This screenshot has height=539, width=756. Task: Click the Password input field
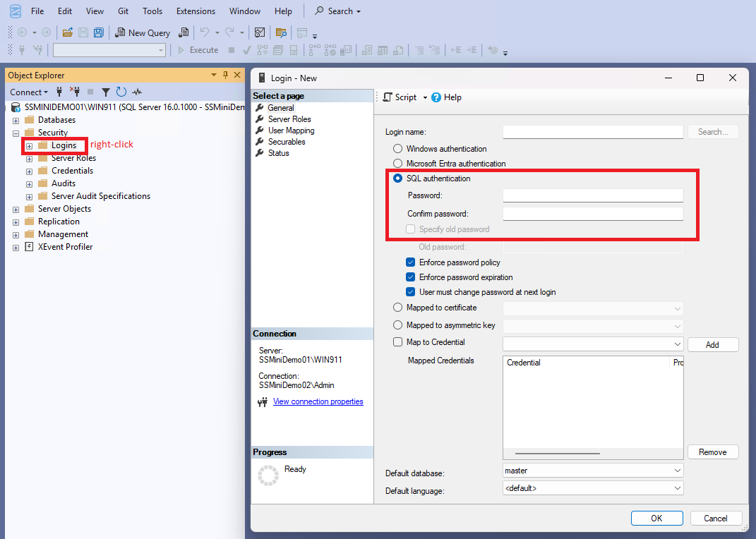click(x=593, y=195)
